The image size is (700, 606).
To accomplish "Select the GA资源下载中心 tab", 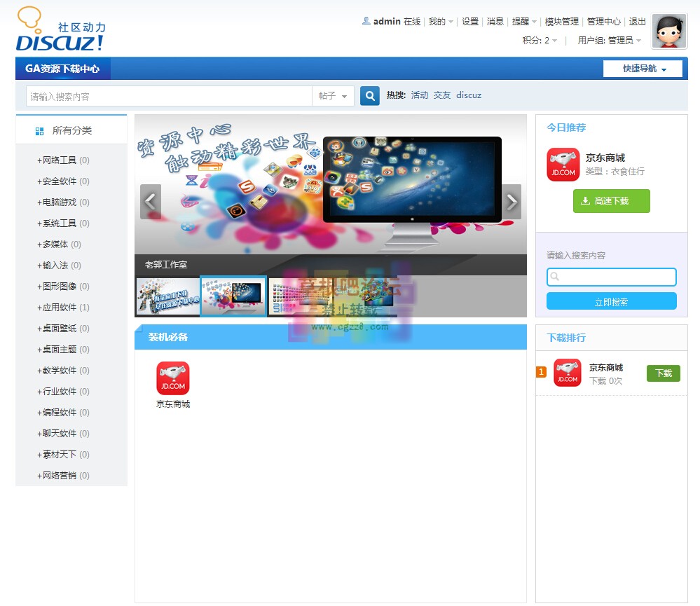I will (62, 69).
